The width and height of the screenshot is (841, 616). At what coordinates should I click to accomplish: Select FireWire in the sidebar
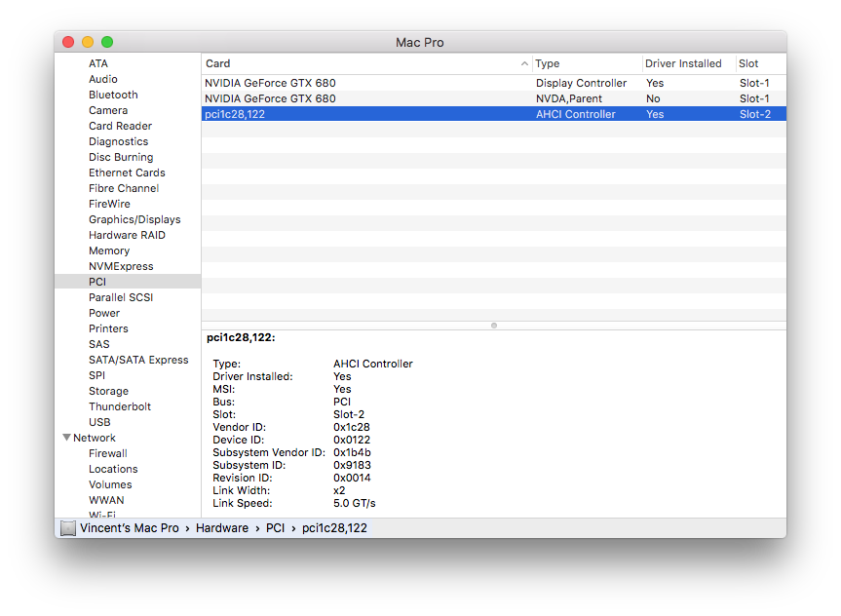click(109, 204)
